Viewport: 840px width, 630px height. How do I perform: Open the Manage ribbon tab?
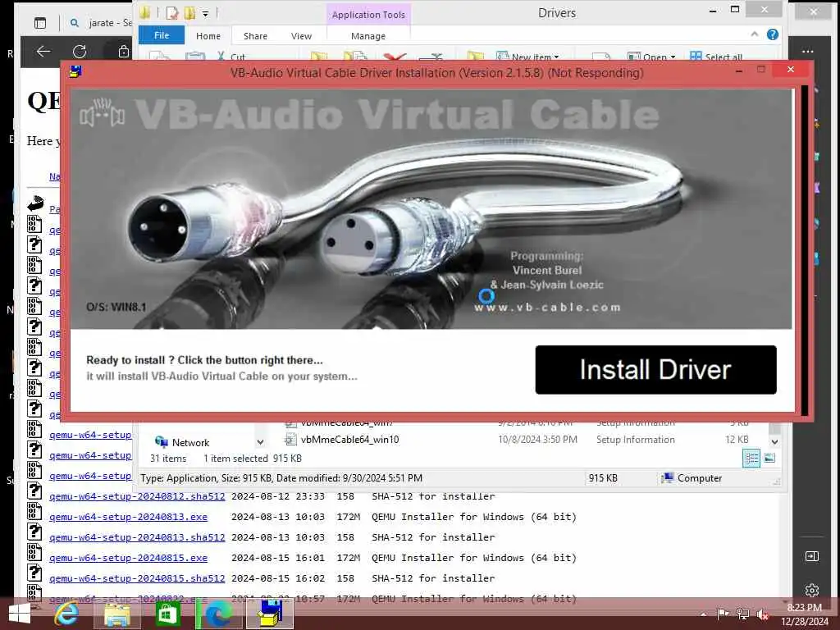(368, 36)
